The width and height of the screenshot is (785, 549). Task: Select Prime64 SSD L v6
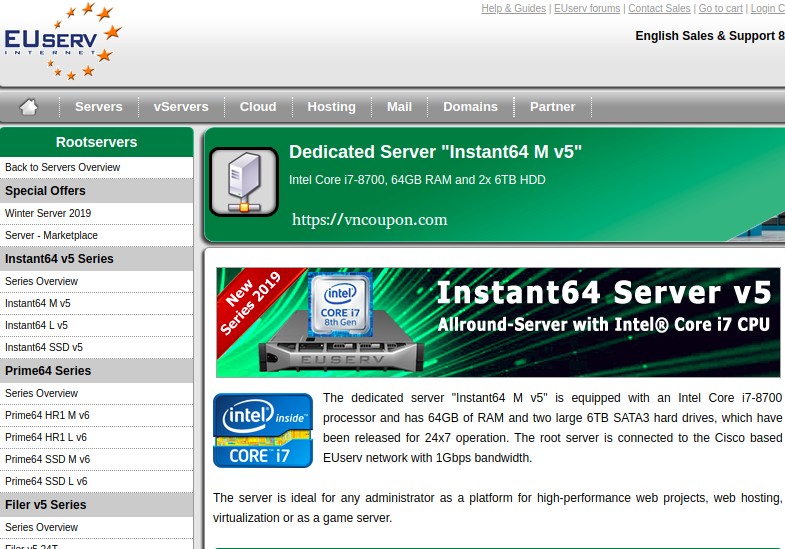tap(96, 482)
